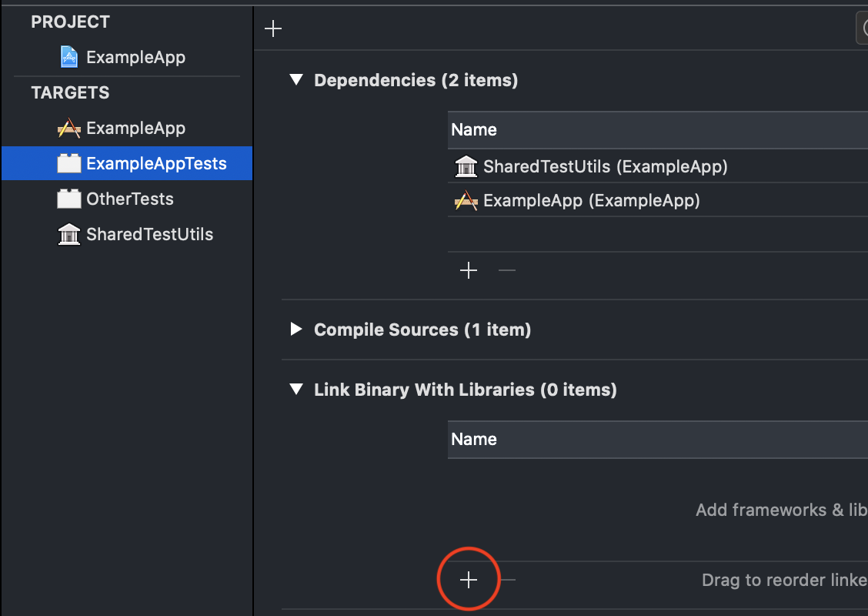Collapse Link Binary With Libraries section
The height and width of the screenshot is (616, 868).
pyautogui.click(x=296, y=389)
